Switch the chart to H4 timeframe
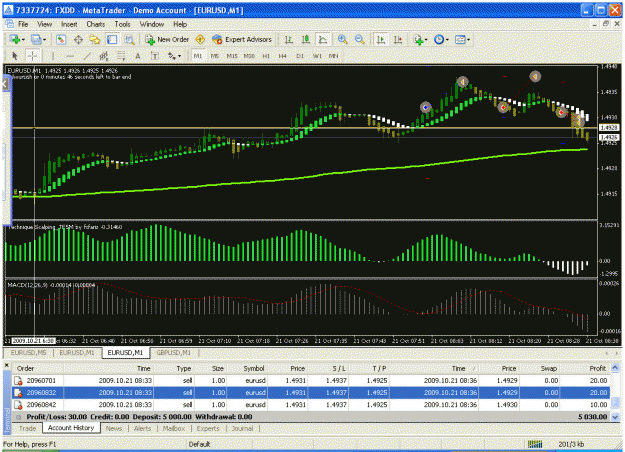 (x=283, y=56)
